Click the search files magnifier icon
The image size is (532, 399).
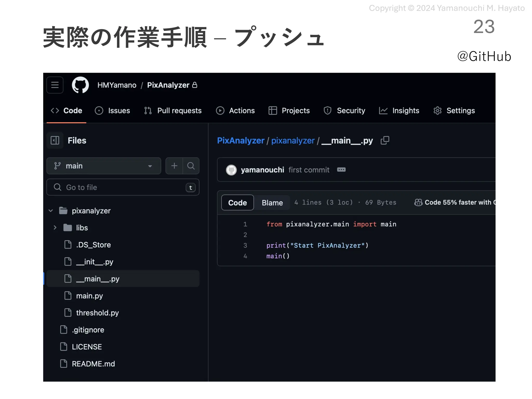191,166
